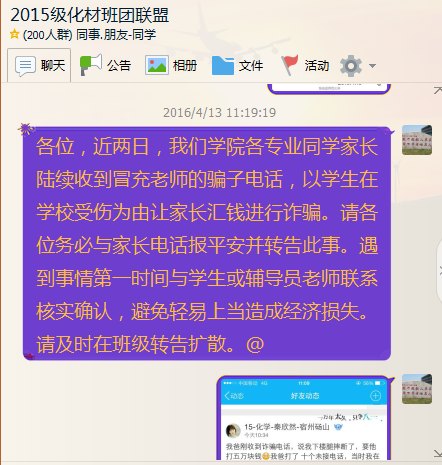Open sender avatar beside the screenshot message
442x465 pixels.
click(417, 389)
